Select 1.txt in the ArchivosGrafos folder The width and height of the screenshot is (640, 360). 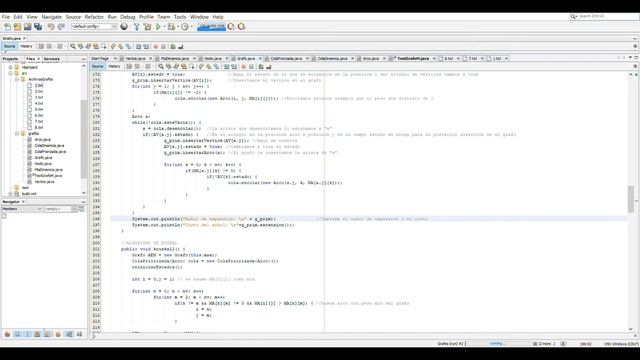[39, 85]
